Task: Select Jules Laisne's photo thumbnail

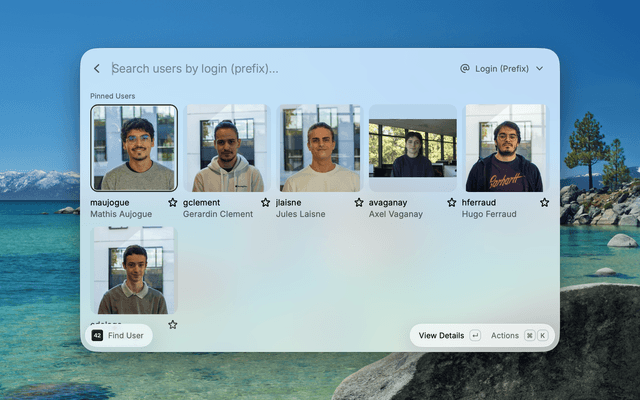Action: (320, 148)
